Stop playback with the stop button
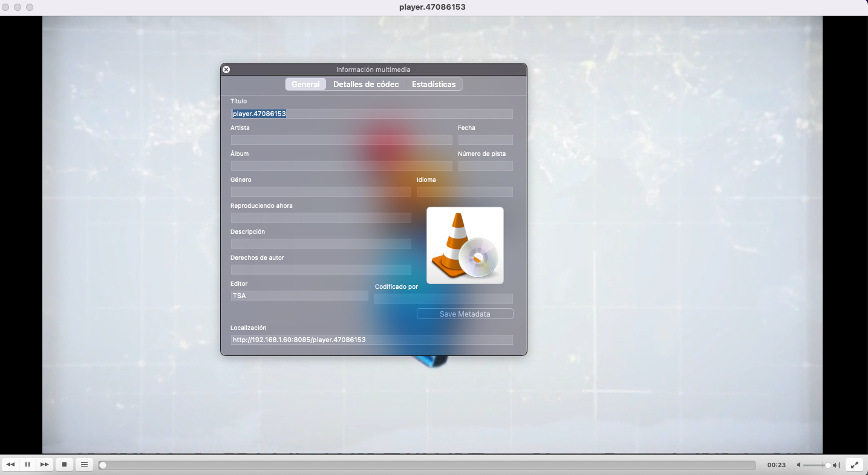 [x=64, y=465]
